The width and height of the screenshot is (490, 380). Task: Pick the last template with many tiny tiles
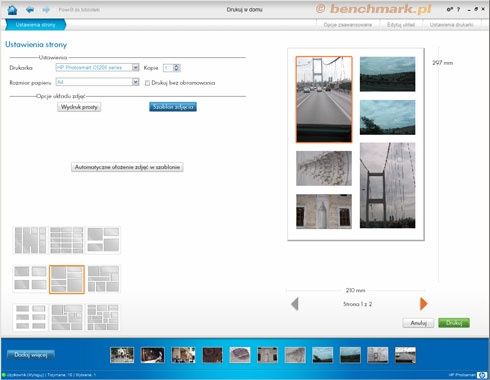pos(103,317)
